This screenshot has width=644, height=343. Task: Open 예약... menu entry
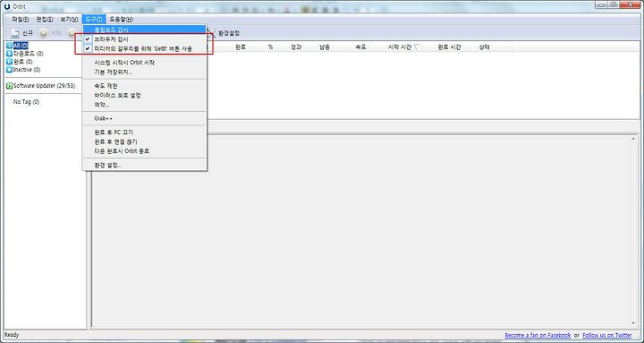(145, 105)
